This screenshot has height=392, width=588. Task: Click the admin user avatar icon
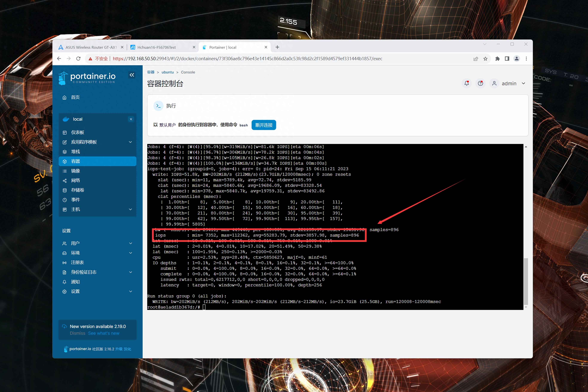(x=494, y=84)
